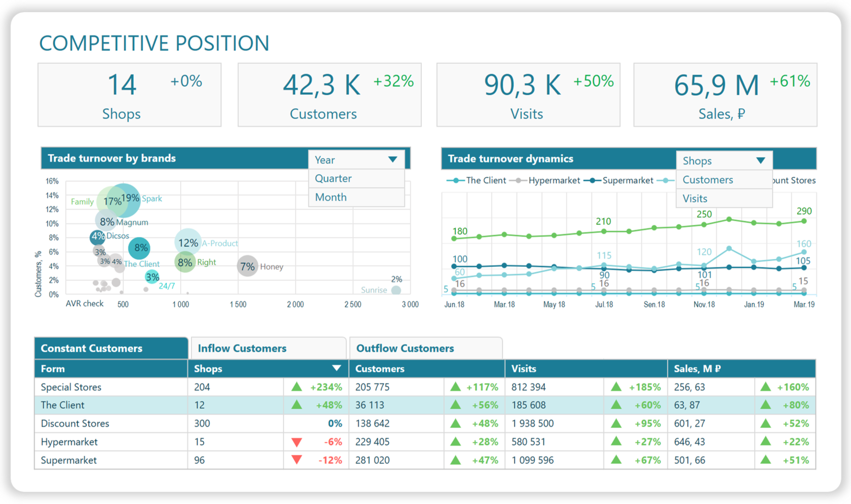Click the red down triangle beside Supermarket's -12%
Screen dimensions: 851x504
[x=297, y=460]
